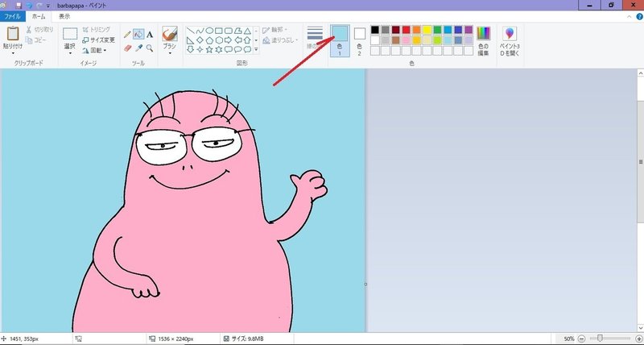
Task: Select the Text tool
Action: click(x=150, y=35)
